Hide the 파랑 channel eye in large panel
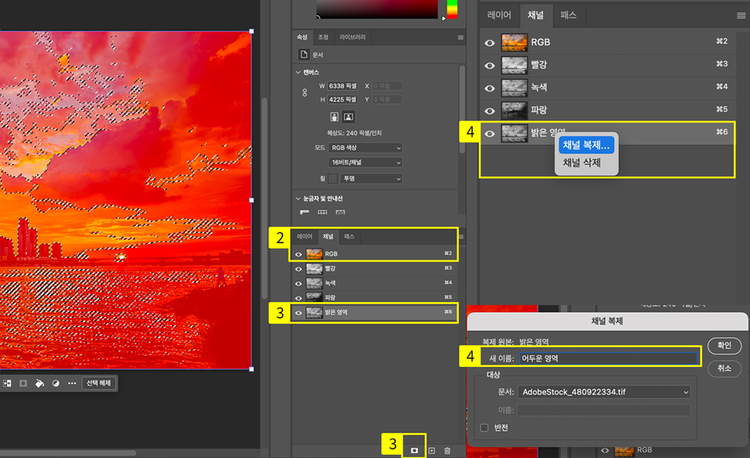Viewport: 750px width, 458px height. [x=489, y=110]
